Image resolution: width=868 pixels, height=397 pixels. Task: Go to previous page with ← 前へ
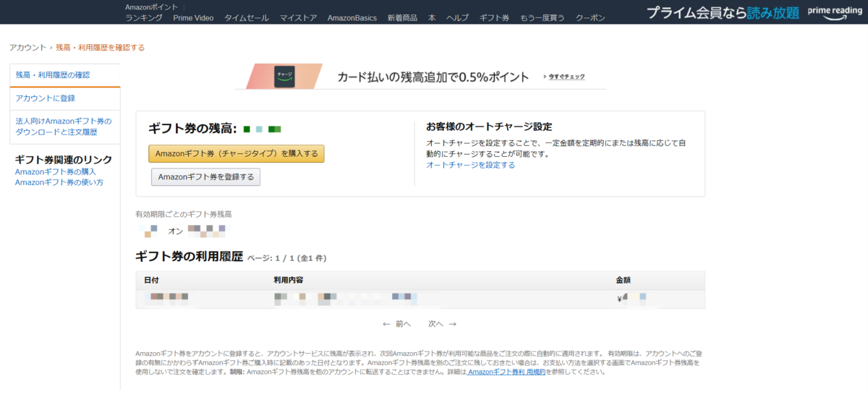pyautogui.click(x=397, y=324)
